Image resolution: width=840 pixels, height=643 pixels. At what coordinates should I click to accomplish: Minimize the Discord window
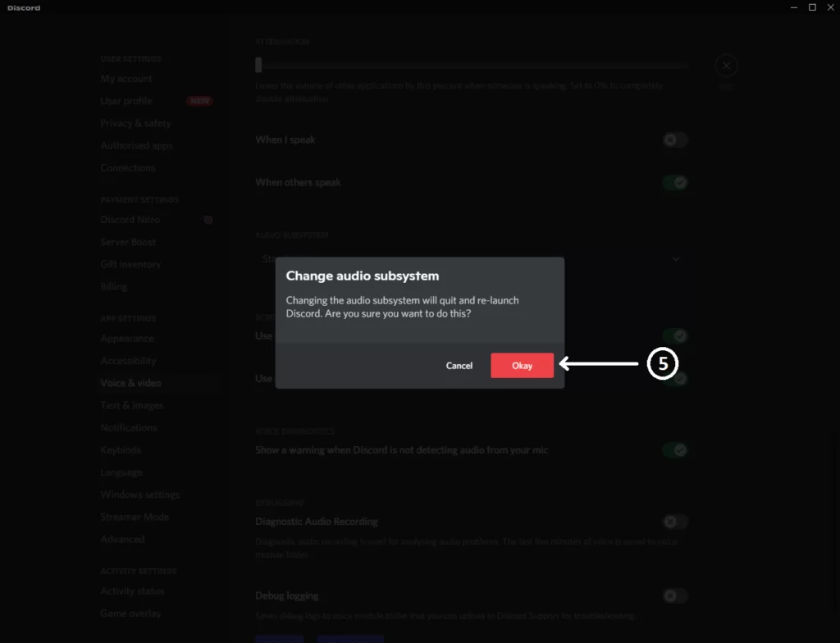[794, 7]
